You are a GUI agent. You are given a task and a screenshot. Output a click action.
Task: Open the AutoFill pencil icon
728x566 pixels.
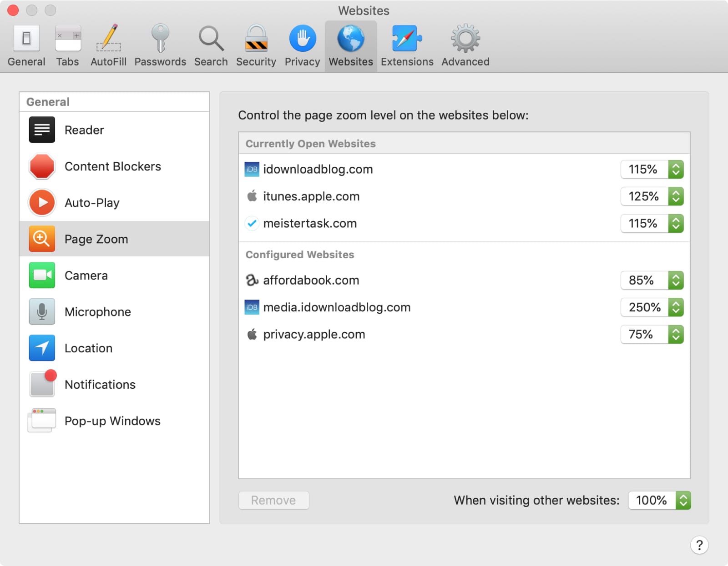click(x=109, y=37)
